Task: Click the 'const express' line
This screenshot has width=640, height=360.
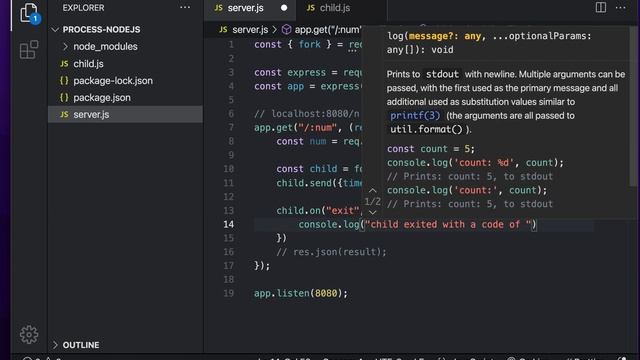Action: [x=308, y=72]
